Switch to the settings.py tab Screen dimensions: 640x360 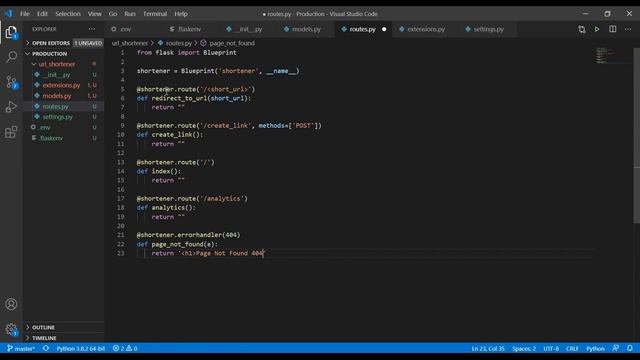[488, 29]
